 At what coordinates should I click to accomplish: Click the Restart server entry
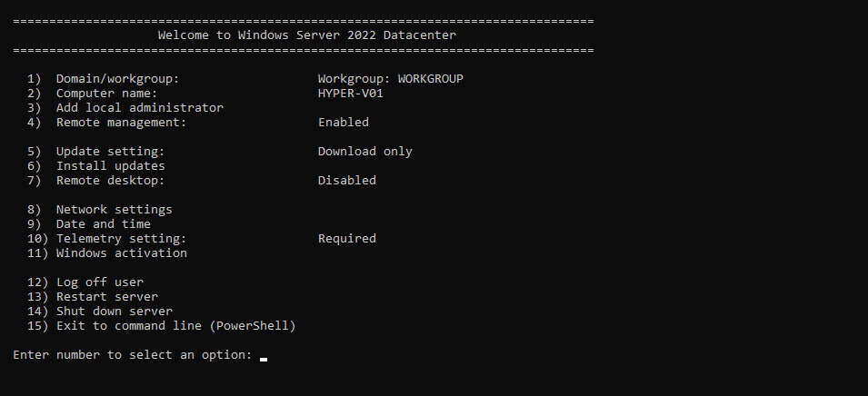tap(93, 296)
